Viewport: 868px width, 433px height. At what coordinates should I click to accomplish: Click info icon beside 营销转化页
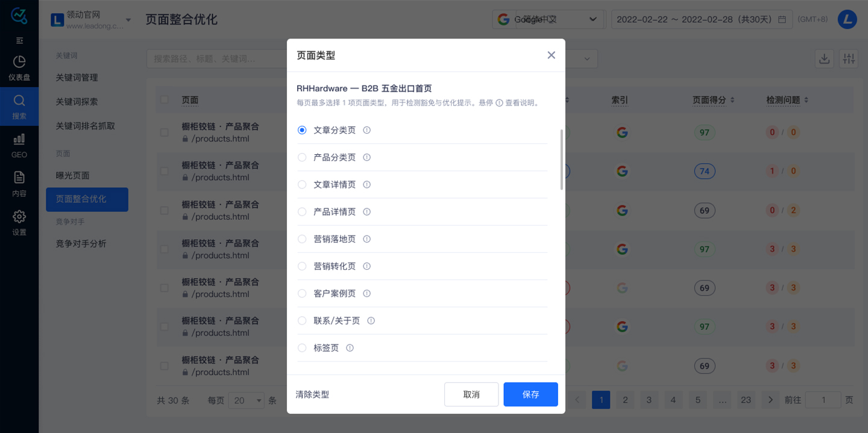[366, 266]
